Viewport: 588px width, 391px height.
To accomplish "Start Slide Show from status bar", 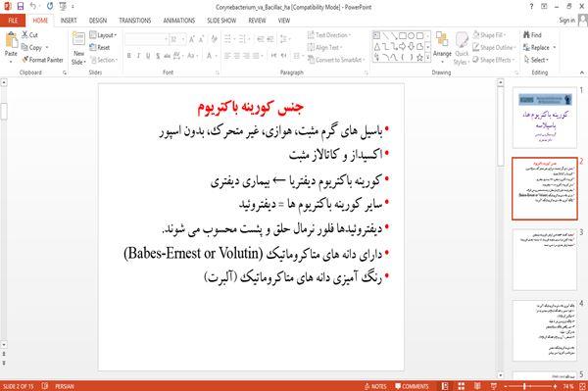I will coord(494,386).
